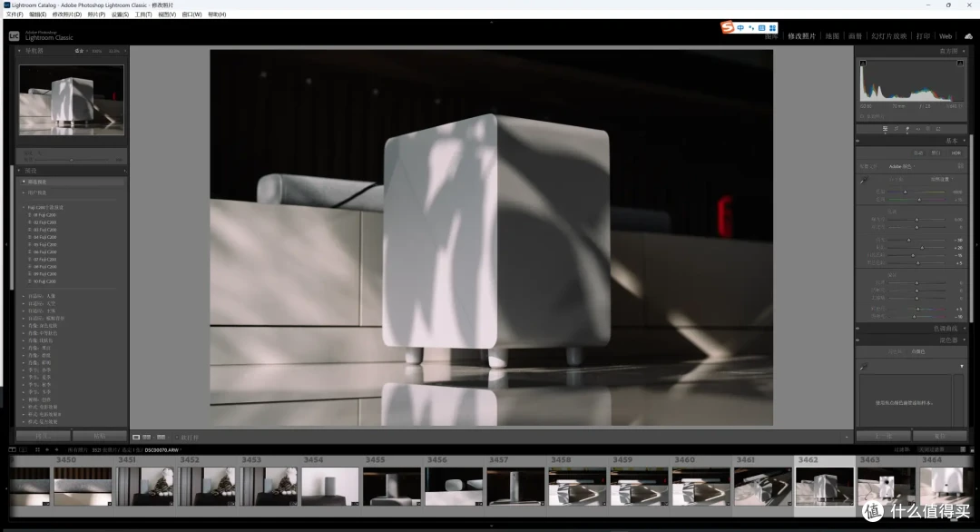The width and height of the screenshot is (980, 532).
Task: Select the crop overlay tool icon
Action: pos(897,129)
